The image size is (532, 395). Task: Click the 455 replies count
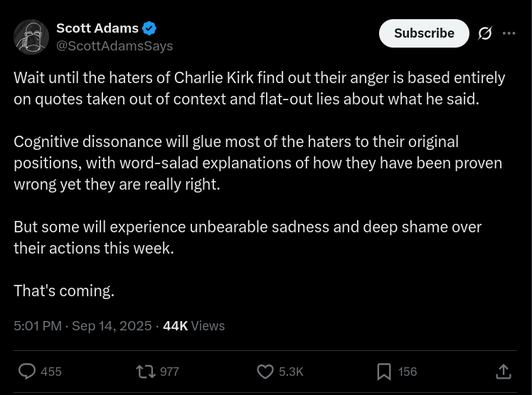51,372
